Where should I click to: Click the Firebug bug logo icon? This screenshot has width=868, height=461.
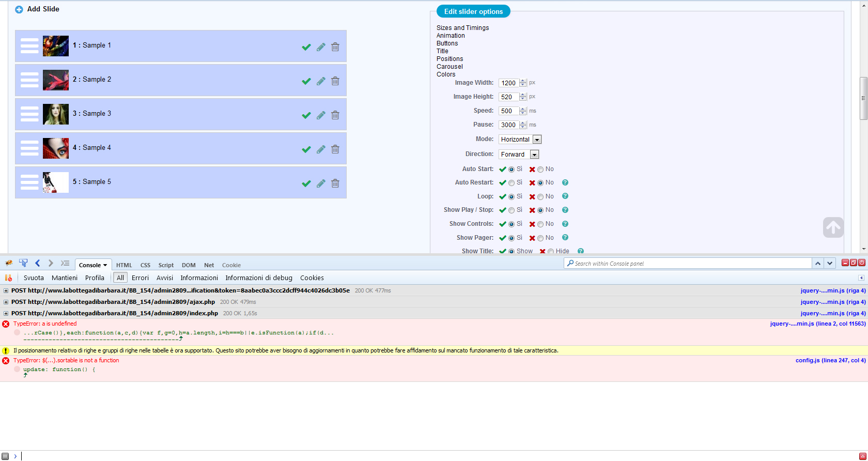pos(9,263)
